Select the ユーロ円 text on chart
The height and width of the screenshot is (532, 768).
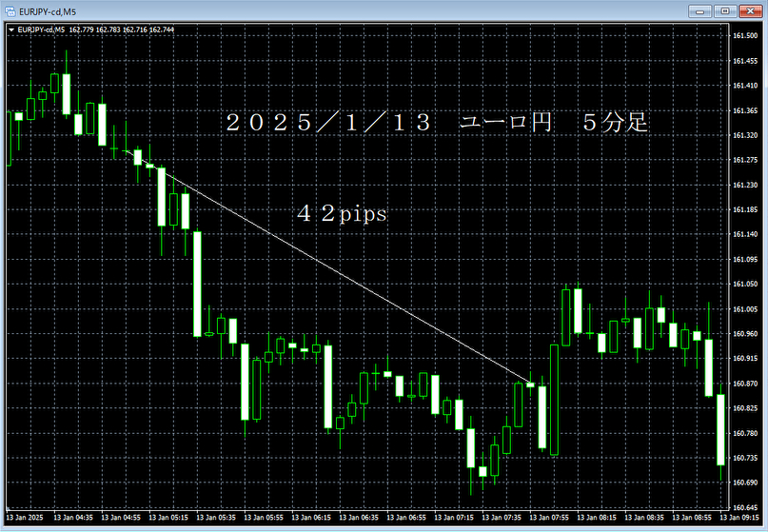(505, 122)
